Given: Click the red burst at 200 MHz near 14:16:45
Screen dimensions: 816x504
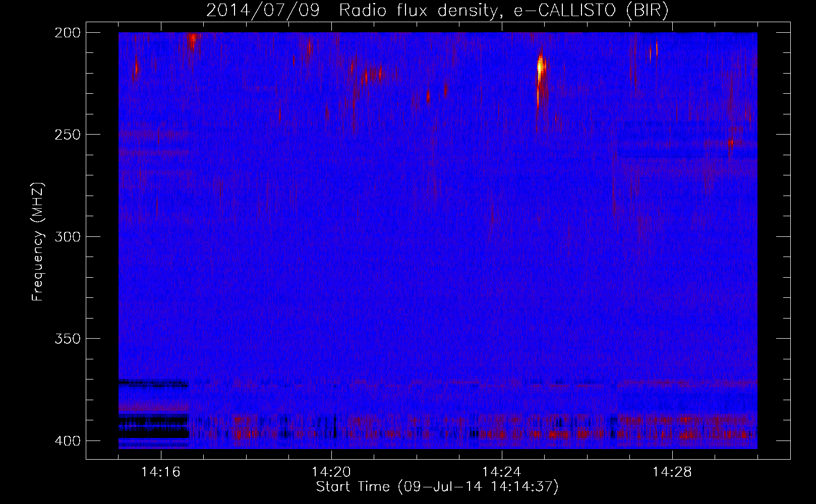Looking at the screenshot, I should (192, 40).
